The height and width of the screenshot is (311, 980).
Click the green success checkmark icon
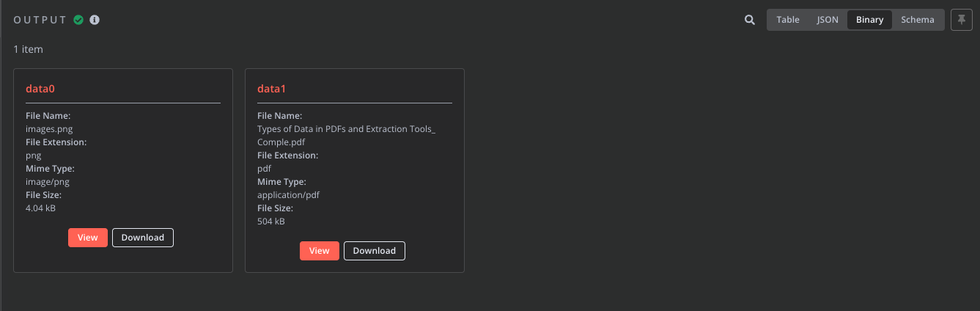pyautogui.click(x=79, y=20)
